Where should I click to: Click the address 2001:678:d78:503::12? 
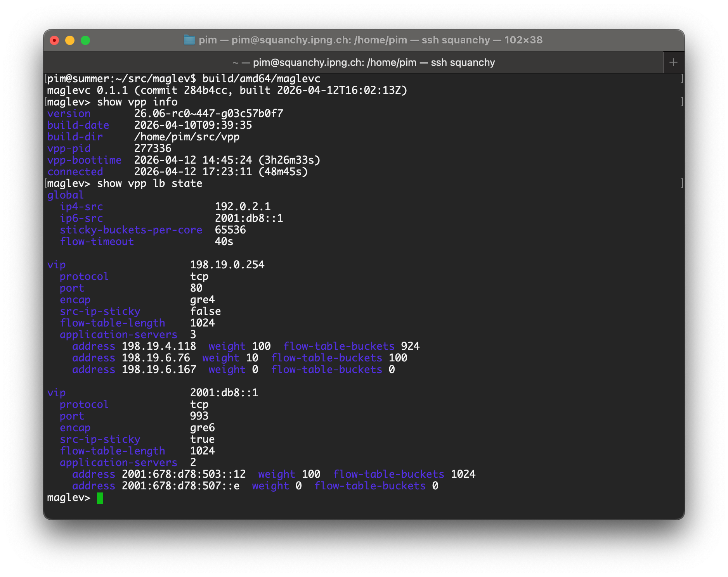coord(184,474)
